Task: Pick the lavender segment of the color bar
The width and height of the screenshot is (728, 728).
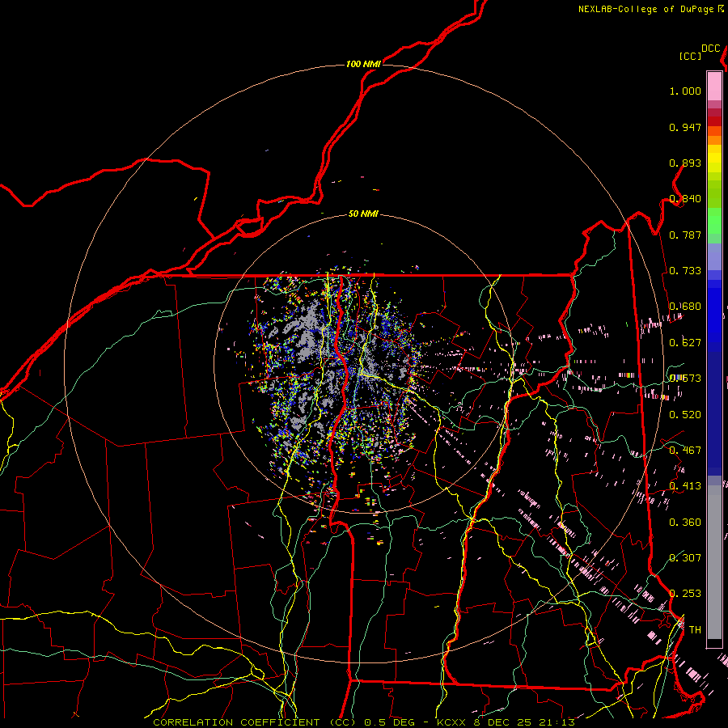Action: click(714, 256)
